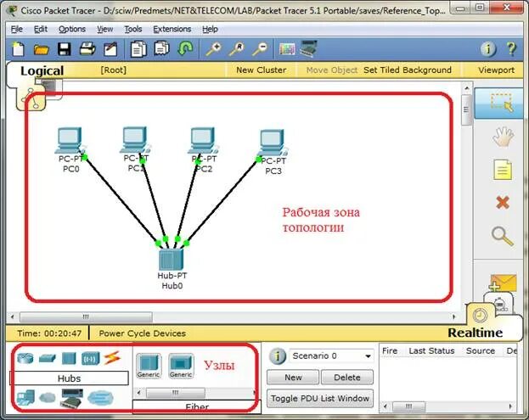Select the Wireless Devices category
529x420 pixels.
pos(90,358)
